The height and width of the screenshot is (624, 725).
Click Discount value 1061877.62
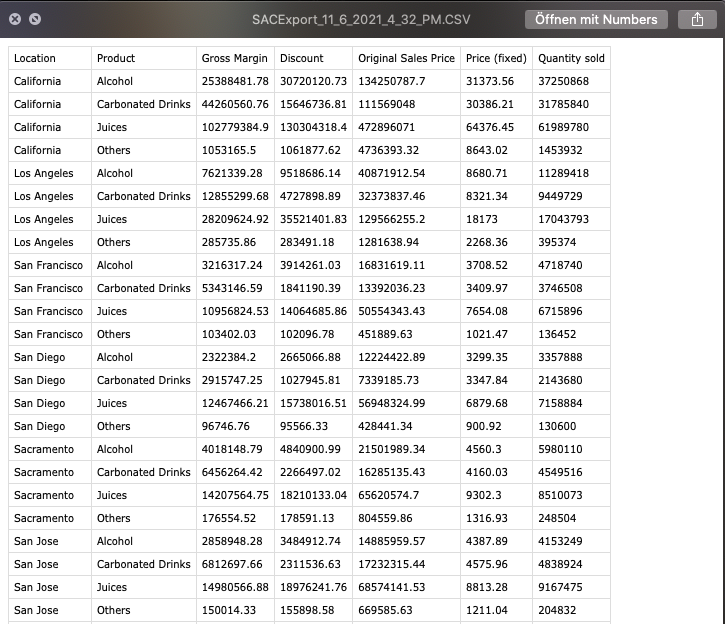(x=310, y=150)
